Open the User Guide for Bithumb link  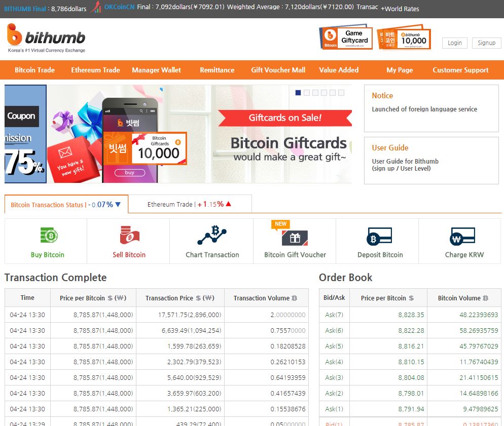pos(405,162)
